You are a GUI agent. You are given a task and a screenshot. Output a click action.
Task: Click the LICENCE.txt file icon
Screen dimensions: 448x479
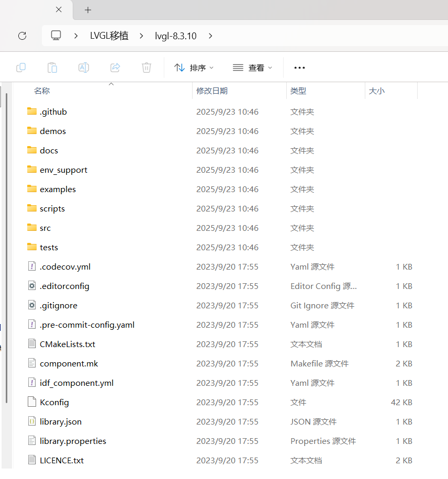click(32, 460)
